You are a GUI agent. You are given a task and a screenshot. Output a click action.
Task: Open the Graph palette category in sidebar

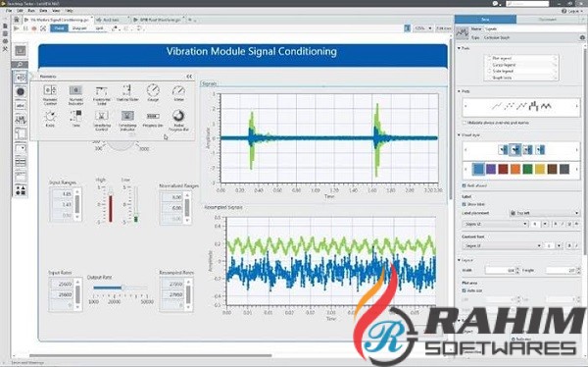[21, 120]
